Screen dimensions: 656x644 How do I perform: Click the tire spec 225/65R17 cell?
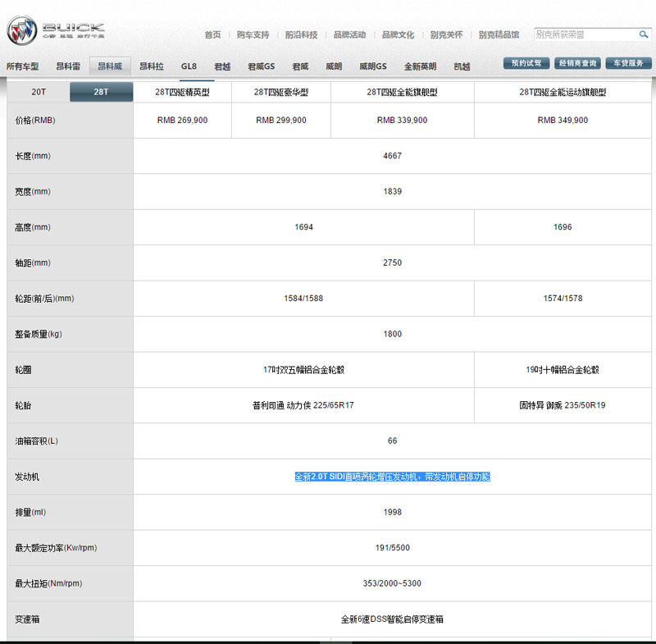pos(303,405)
